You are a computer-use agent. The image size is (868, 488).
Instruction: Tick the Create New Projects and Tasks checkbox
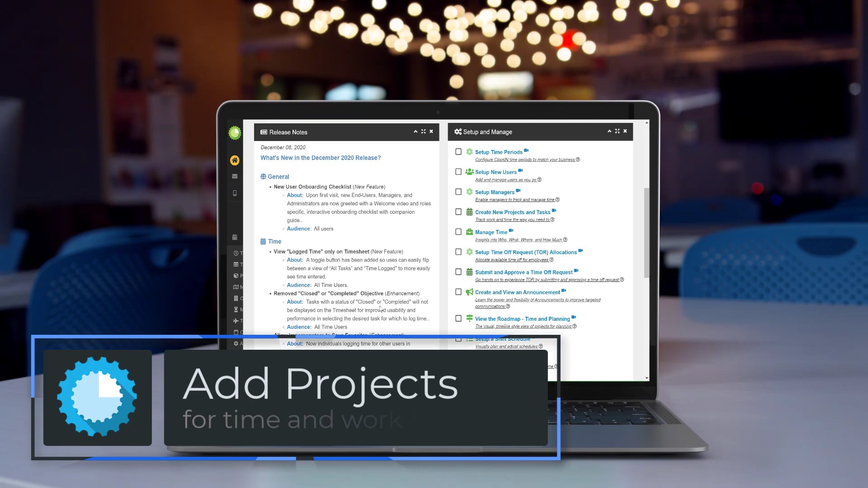pyautogui.click(x=458, y=212)
